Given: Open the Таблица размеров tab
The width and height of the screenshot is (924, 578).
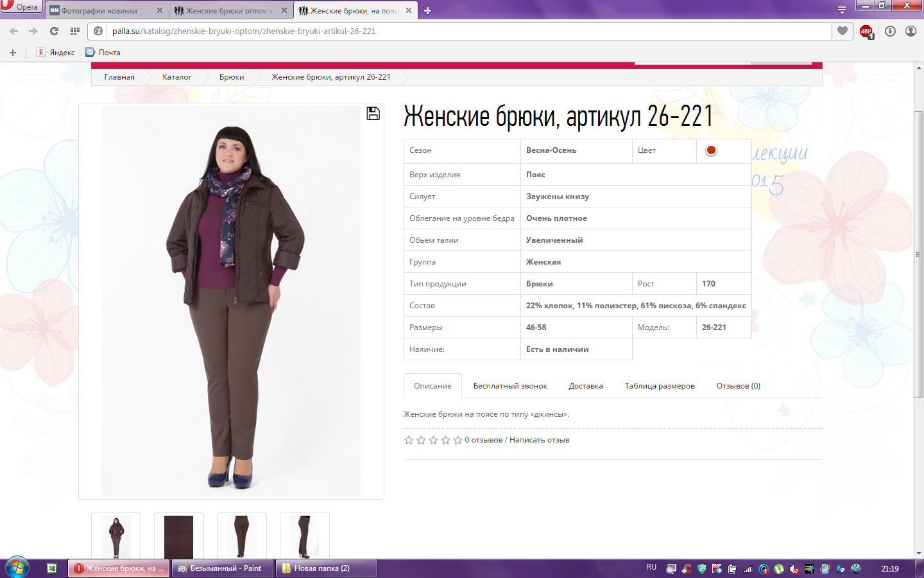Looking at the screenshot, I should [x=660, y=386].
